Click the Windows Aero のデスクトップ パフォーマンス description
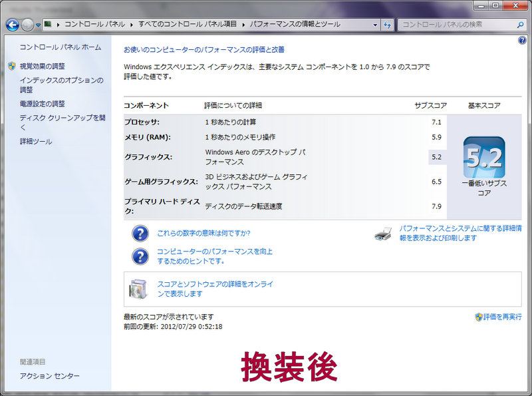This screenshot has height=396, width=532. click(255, 157)
